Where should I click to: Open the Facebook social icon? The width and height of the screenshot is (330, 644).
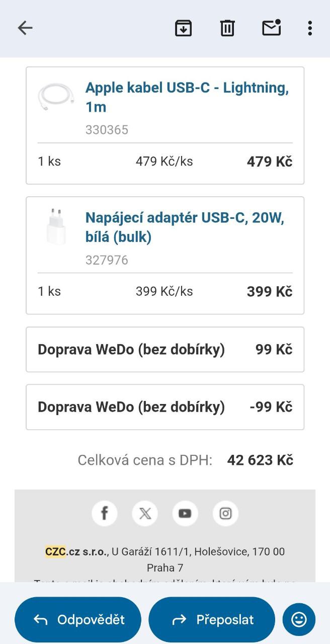(x=105, y=513)
